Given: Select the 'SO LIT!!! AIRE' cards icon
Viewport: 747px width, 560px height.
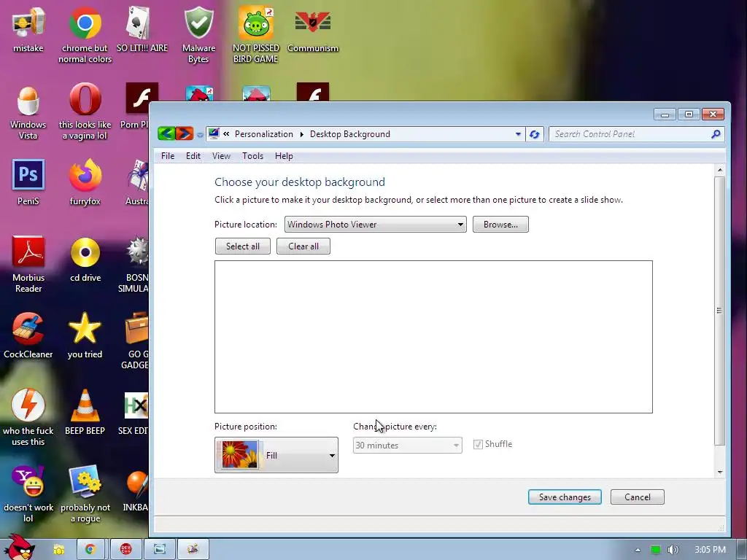Looking at the screenshot, I should point(142,29).
